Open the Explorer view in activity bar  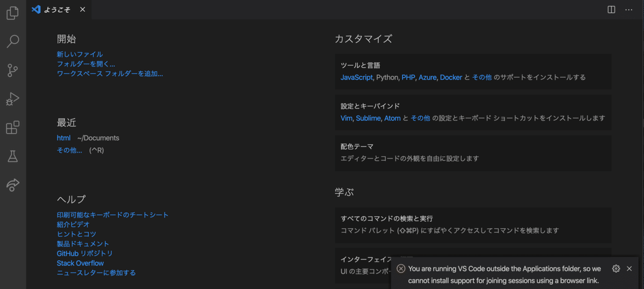pyautogui.click(x=13, y=13)
